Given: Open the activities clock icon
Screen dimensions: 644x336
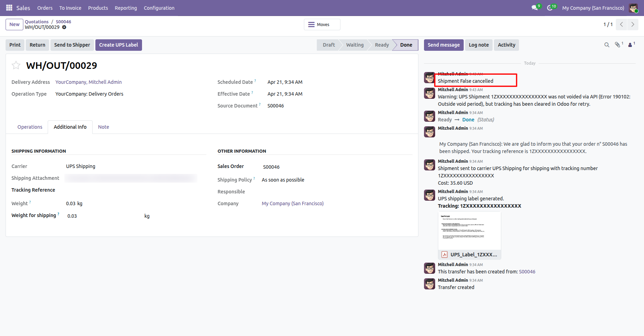Looking at the screenshot, I should pyautogui.click(x=550, y=8).
